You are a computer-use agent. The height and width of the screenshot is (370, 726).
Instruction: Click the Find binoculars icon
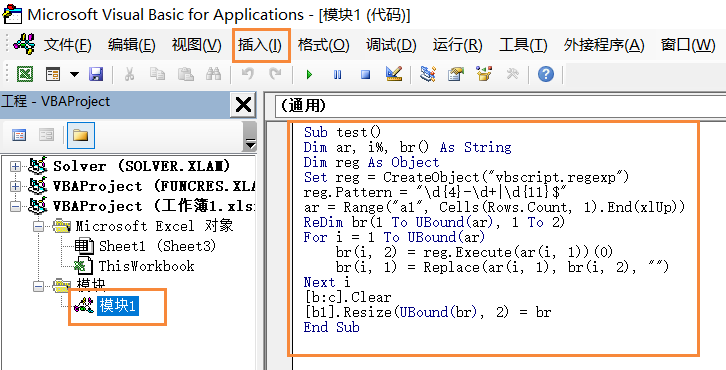pyautogui.click(x=213, y=74)
